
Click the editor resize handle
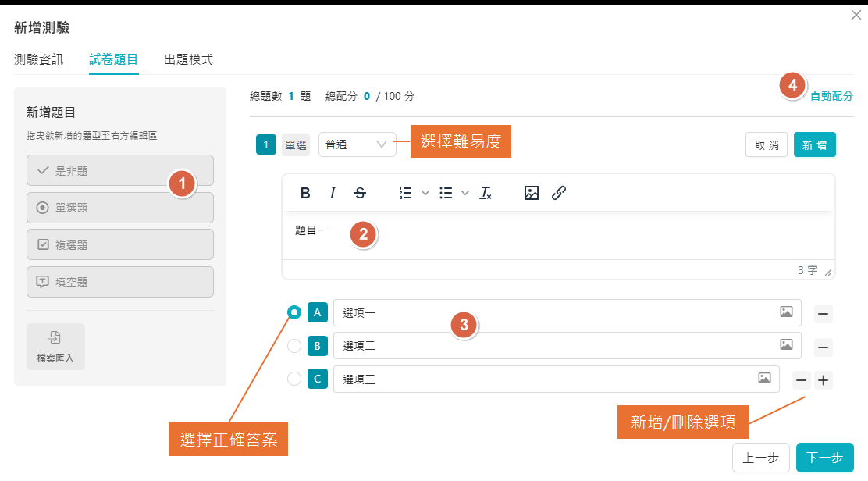point(828,272)
